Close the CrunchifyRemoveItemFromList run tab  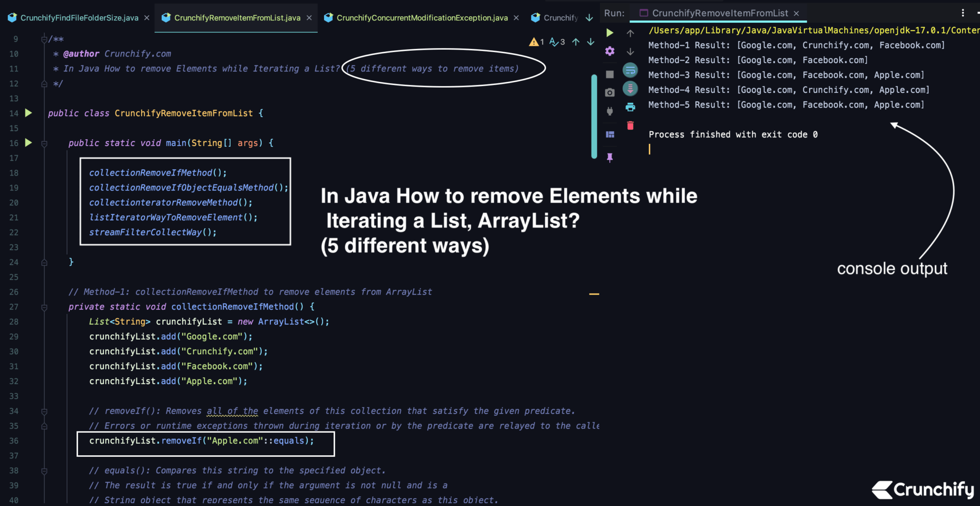[796, 13]
